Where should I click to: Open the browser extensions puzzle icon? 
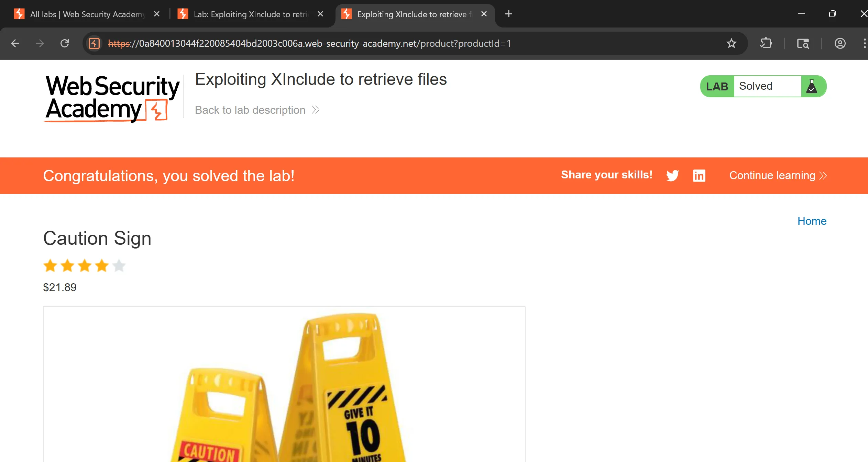pyautogui.click(x=766, y=43)
